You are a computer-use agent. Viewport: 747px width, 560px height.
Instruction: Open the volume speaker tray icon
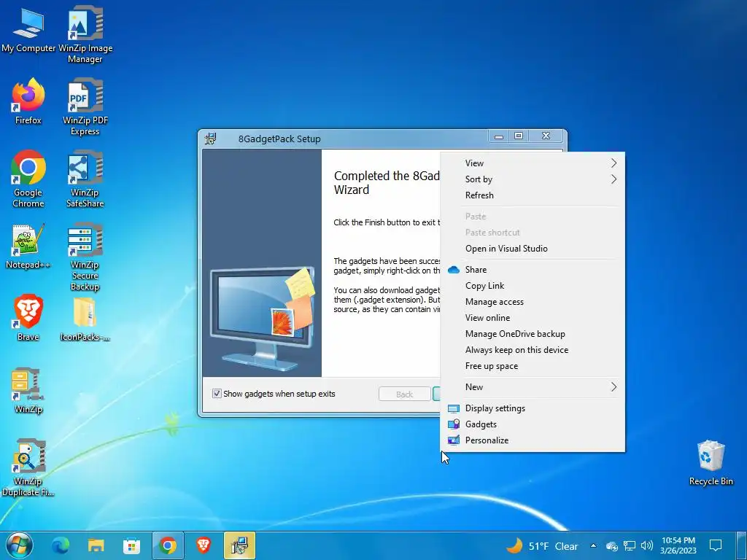click(x=646, y=546)
